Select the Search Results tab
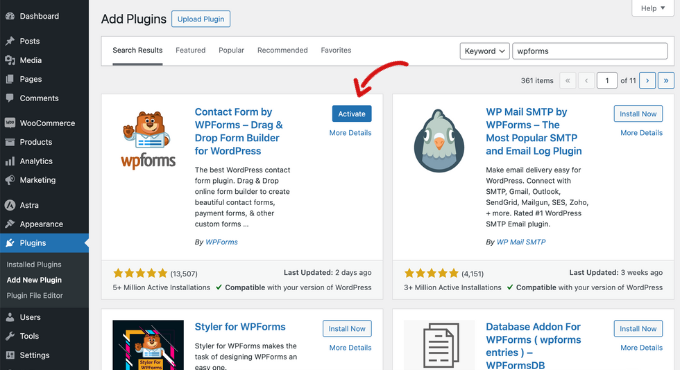 coord(137,50)
